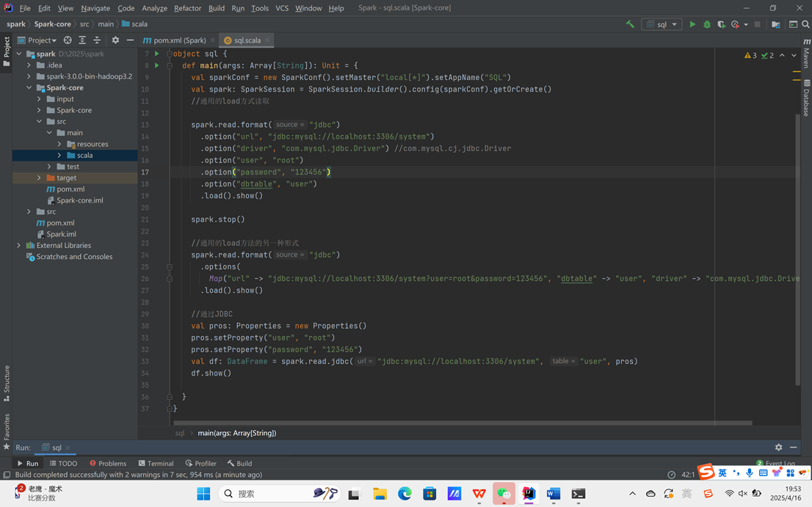812x507 pixels.
Task: Start debugging with the bug icon
Action: (x=707, y=23)
